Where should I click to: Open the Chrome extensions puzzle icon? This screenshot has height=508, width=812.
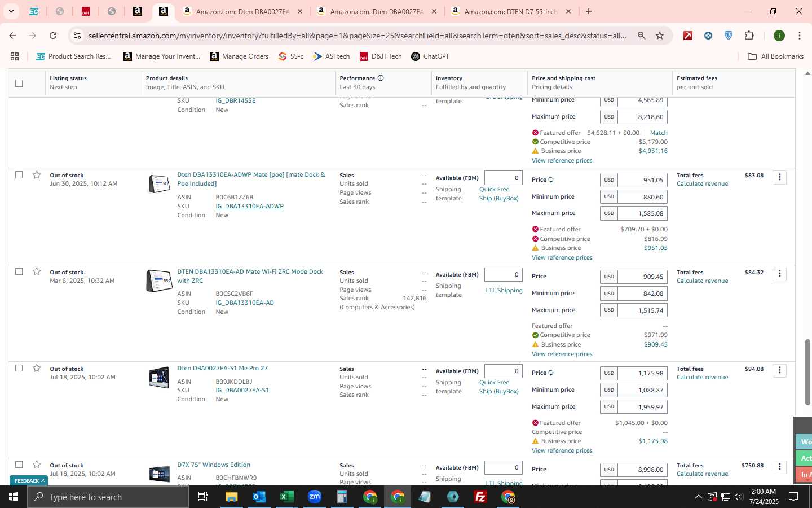[x=749, y=36]
